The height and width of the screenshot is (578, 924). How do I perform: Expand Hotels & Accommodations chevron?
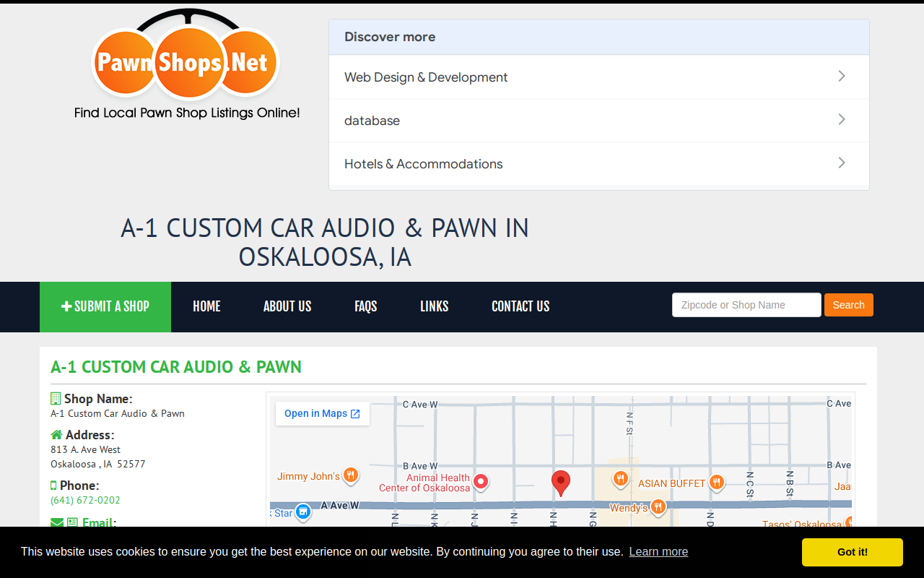[842, 163]
